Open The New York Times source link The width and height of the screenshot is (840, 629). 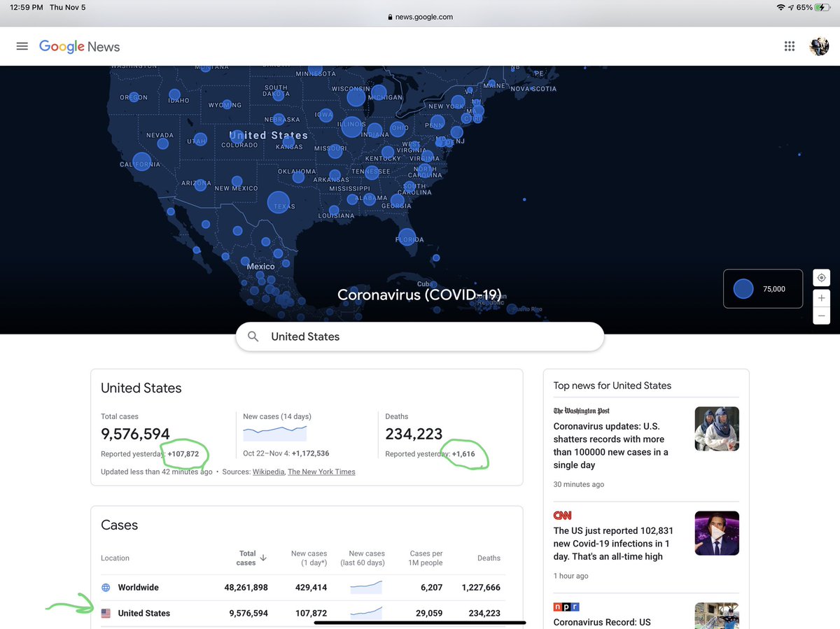(x=321, y=472)
